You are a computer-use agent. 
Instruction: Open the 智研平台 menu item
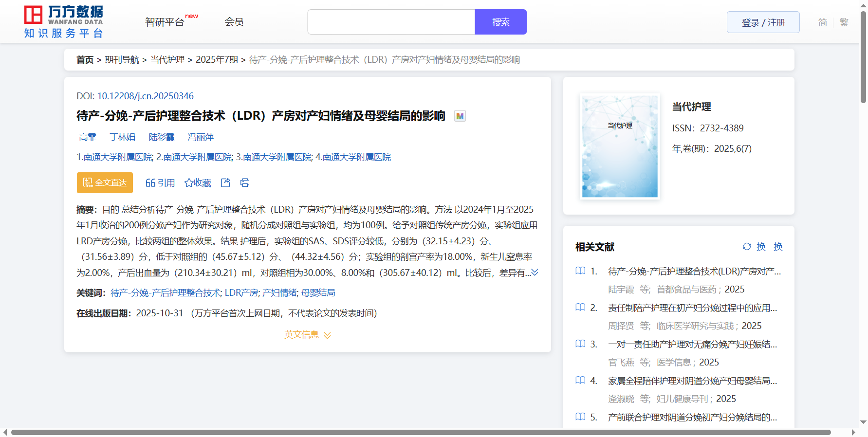165,22
